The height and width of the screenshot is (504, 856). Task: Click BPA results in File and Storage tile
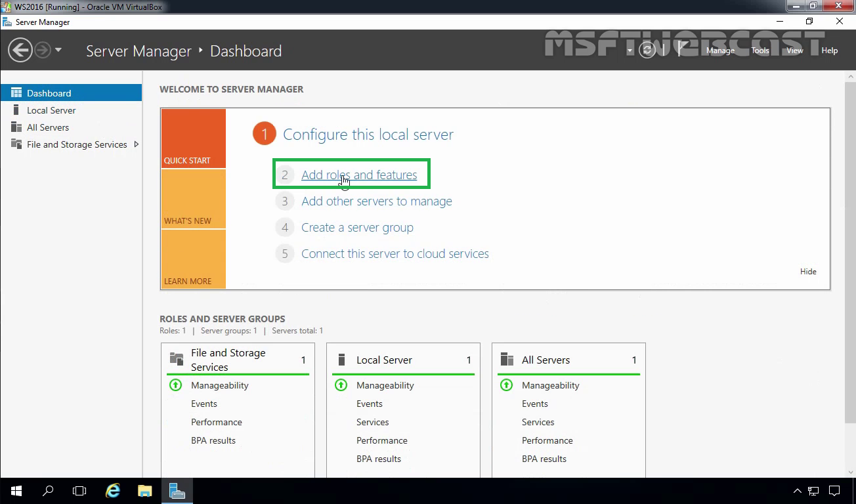coord(213,440)
